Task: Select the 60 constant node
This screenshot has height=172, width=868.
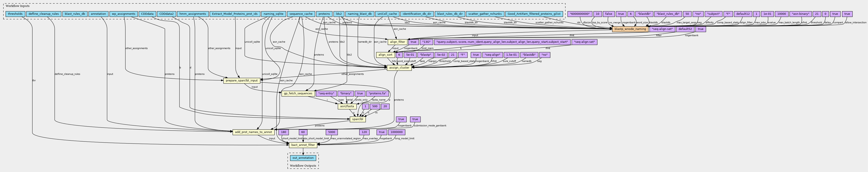Action: click(303, 132)
